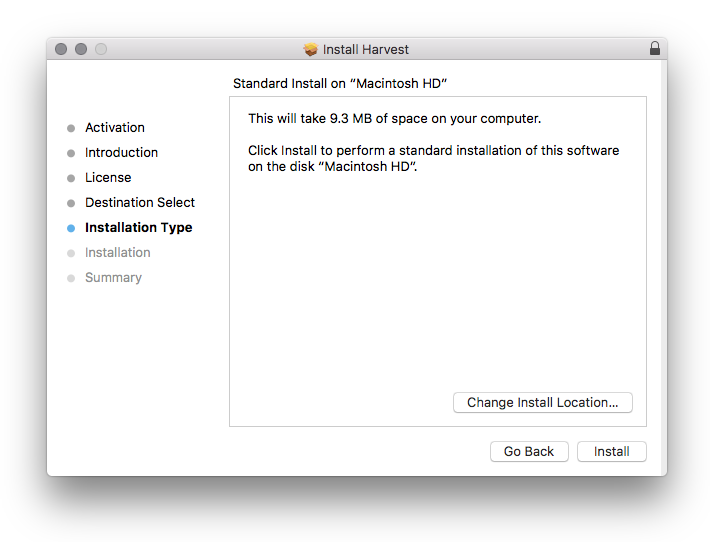The height and width of the screenshot is (542, 710).
Task: Click the lock icon in the title bar
Action: point(655,48)
